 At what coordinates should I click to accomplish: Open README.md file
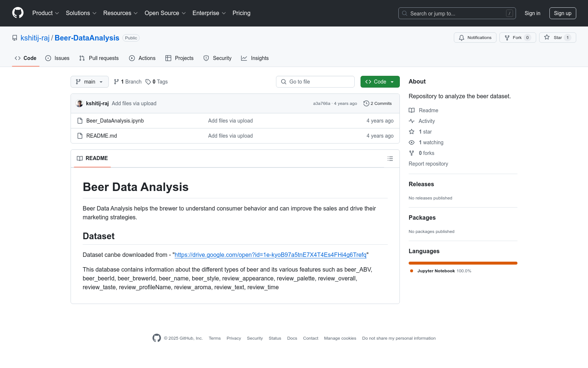[x=101, y=136]
